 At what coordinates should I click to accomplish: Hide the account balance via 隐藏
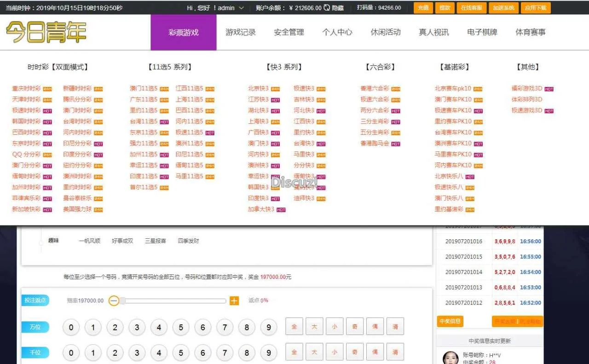pos(338,8)
